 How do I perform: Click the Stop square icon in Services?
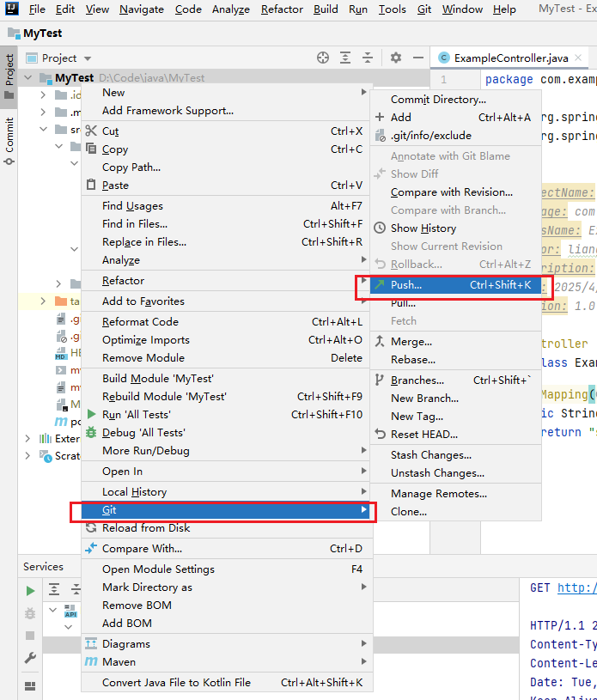pos(30,636)
